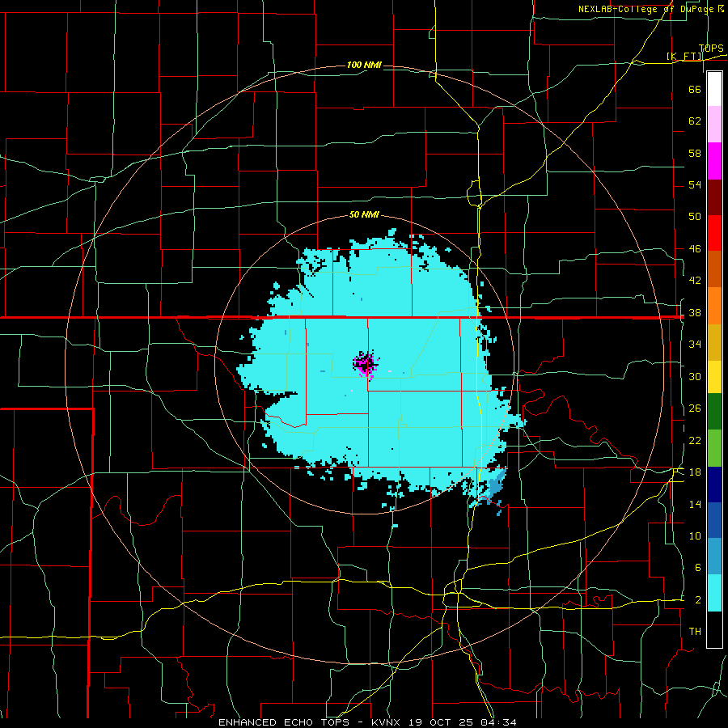Image resolution: width=728 pixels, height=728 pixels.
Task: Click the 38 value on the scale
Action: pyautogui.click(x=695, y=313)
